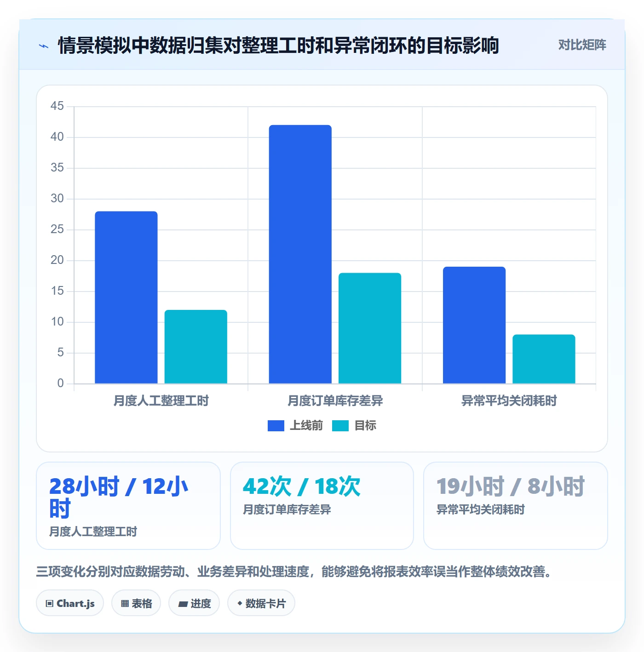Click the y-axis tick value 30
This screenshot has width=644, height=652.
click(x=57, y=199)
